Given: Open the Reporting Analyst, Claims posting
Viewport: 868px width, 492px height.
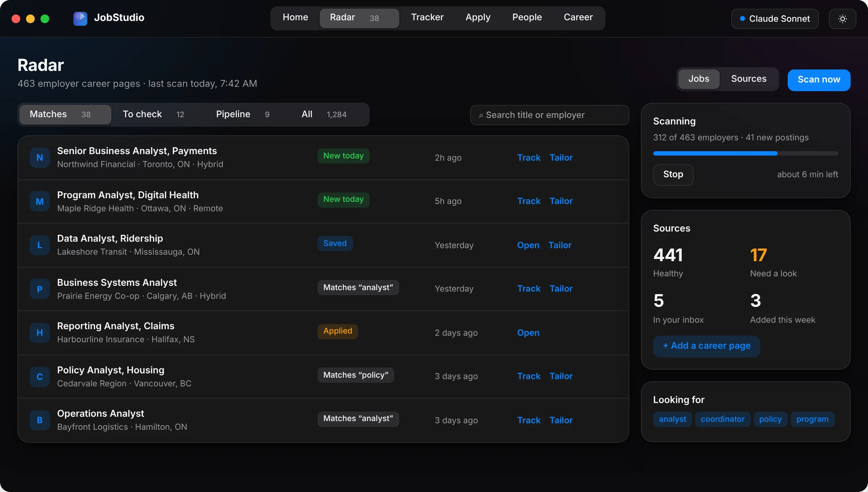Looking at the screenshot, I should tap(528, 333).
